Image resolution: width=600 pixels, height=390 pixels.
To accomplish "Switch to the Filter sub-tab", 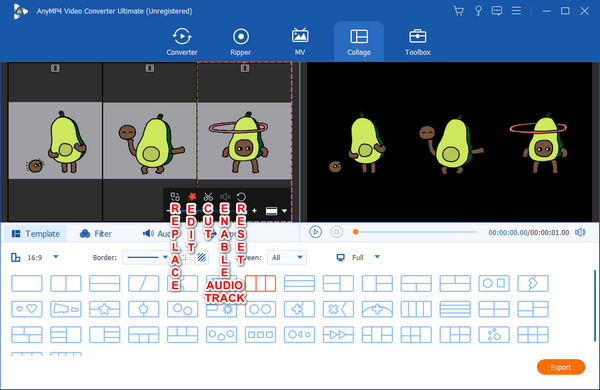I will click(x=96, y=233).
